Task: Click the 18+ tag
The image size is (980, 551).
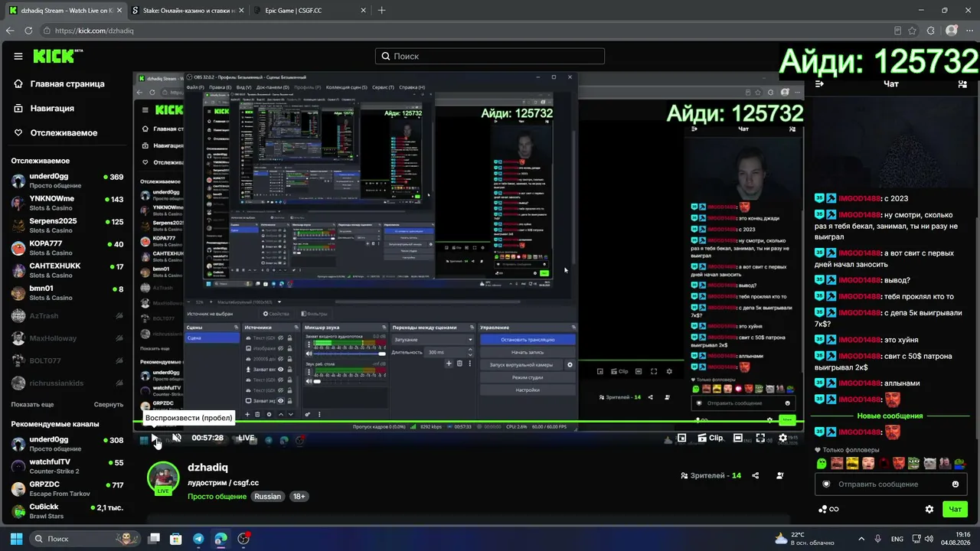Action: click(x=299, y=497)
